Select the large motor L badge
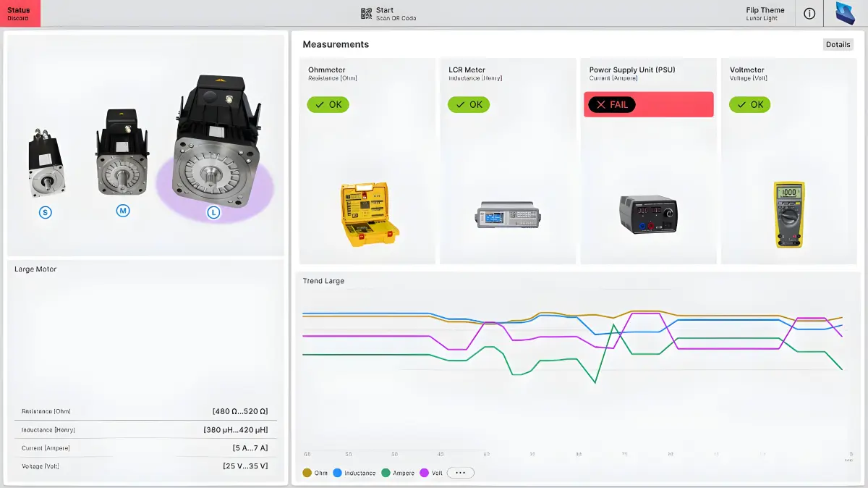Viewport: 868px width, 488px height. point(213,213)
